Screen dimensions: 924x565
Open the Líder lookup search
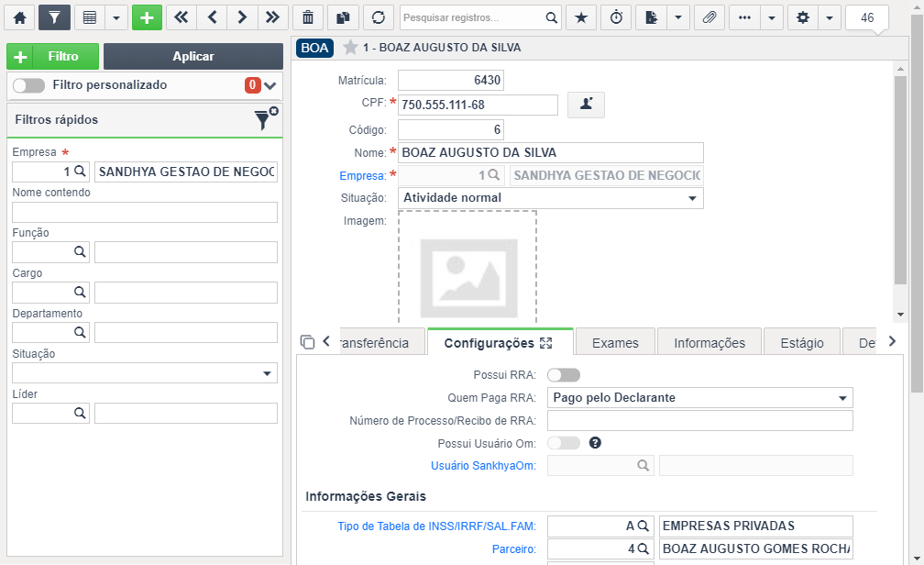tap(80, 413)
